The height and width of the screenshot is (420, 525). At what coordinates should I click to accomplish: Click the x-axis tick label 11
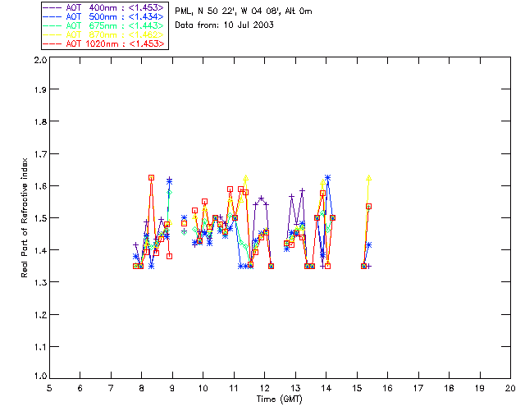[x=234, y=388]
